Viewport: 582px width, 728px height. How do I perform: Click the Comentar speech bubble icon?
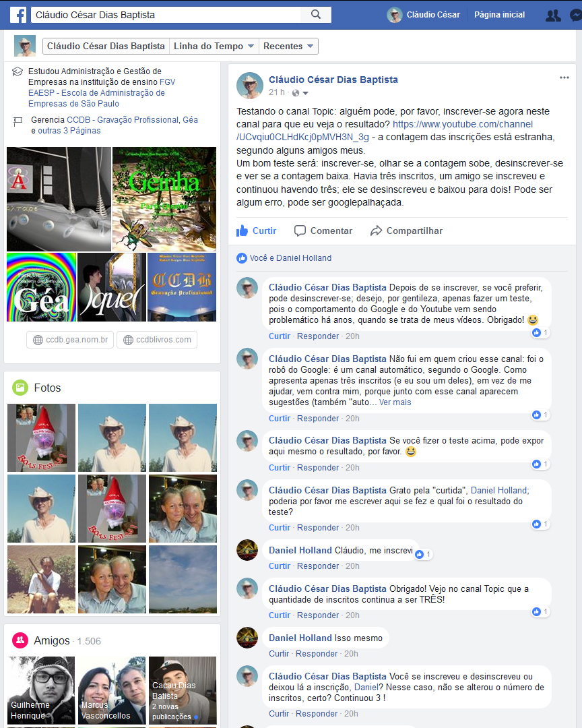300,231
